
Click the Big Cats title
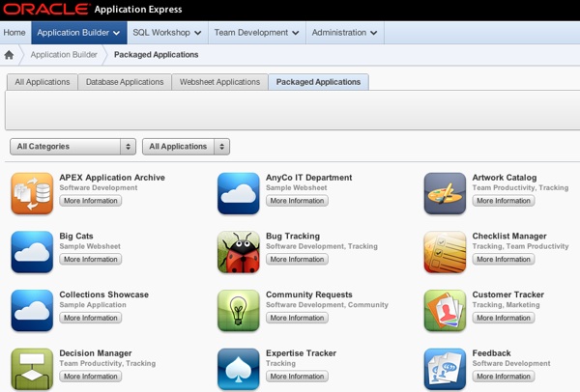tap(76, 237)
